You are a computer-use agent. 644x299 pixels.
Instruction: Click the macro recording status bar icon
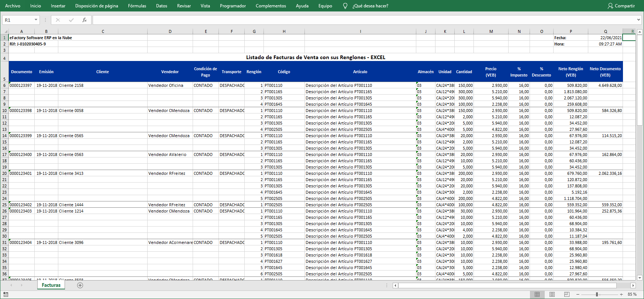6,294
